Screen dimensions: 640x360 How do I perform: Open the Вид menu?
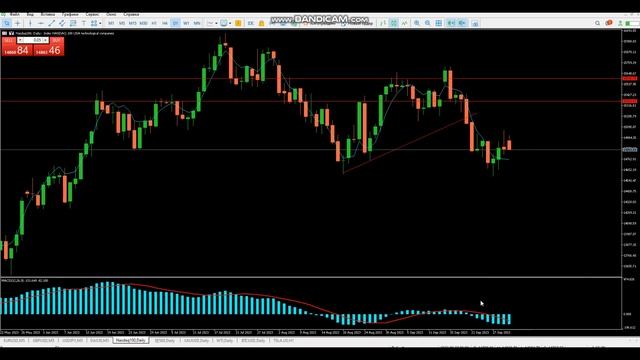tap(30, 15)
